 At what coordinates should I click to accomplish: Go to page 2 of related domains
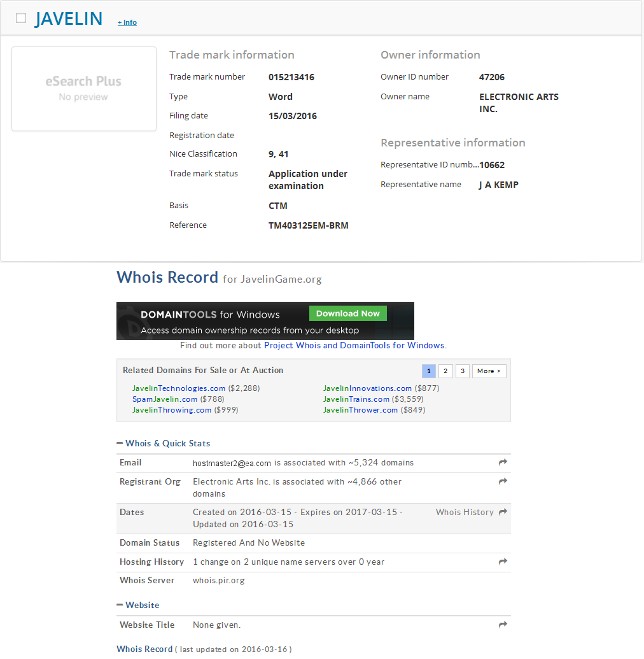pos(445,371)
